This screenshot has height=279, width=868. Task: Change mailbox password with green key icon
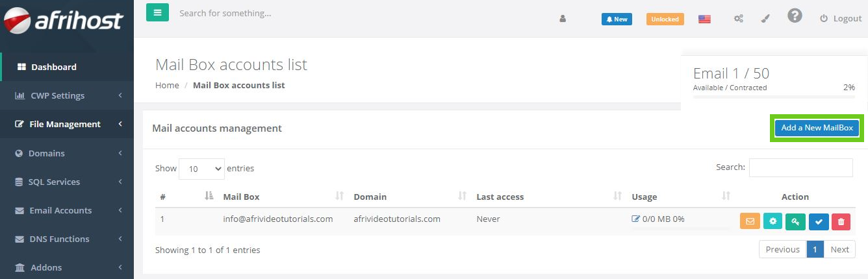tap(796, 222)
